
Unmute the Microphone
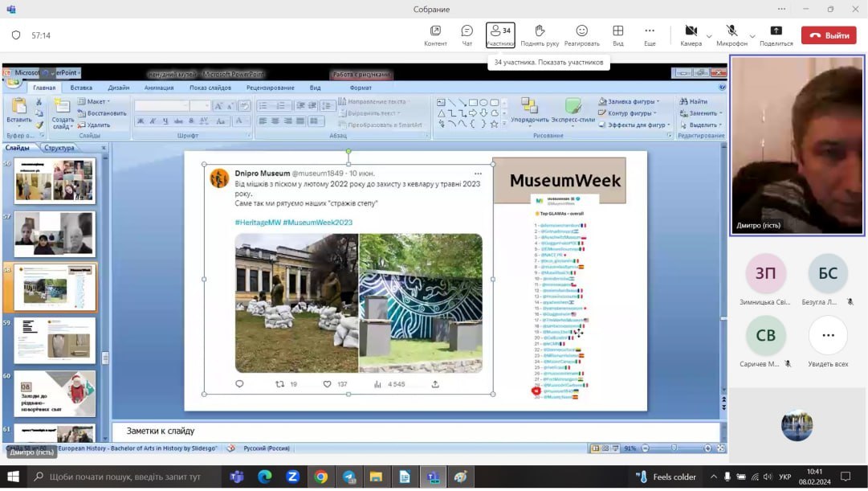(731, 31)
